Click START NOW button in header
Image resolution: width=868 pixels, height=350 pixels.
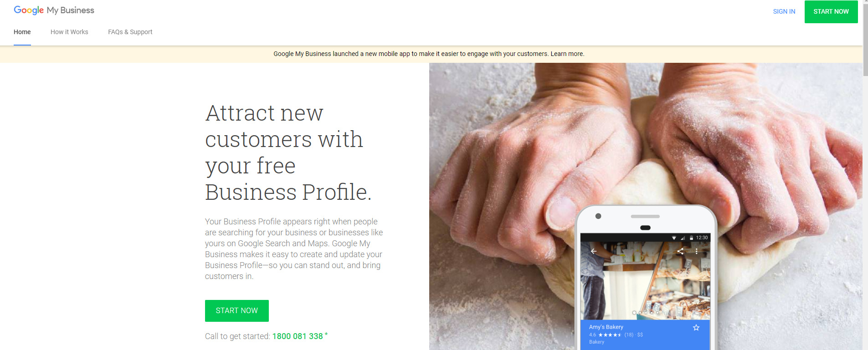point(831,11)
